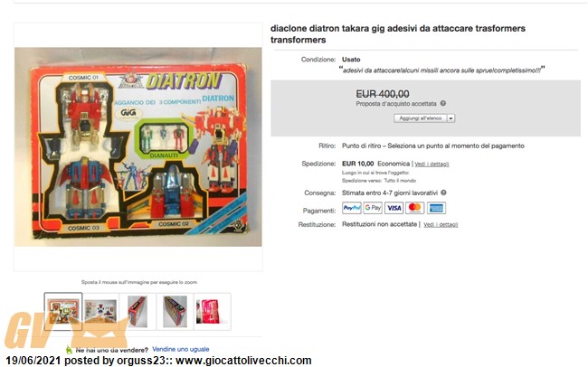The width and height of the screenshot is (588, 367).
Task: Click help icon next to Proposta d'acquisto accettata
Action: 443,103
